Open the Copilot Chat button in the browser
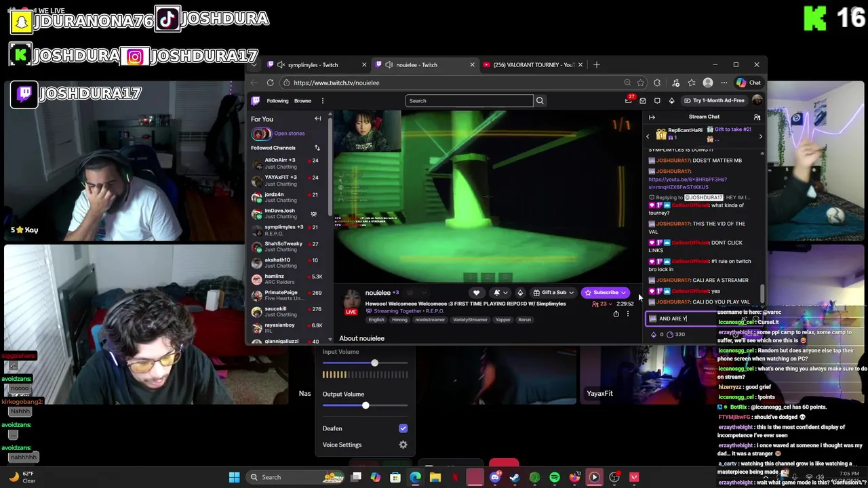This screenshot has height=488, width=868. [749, 83]
